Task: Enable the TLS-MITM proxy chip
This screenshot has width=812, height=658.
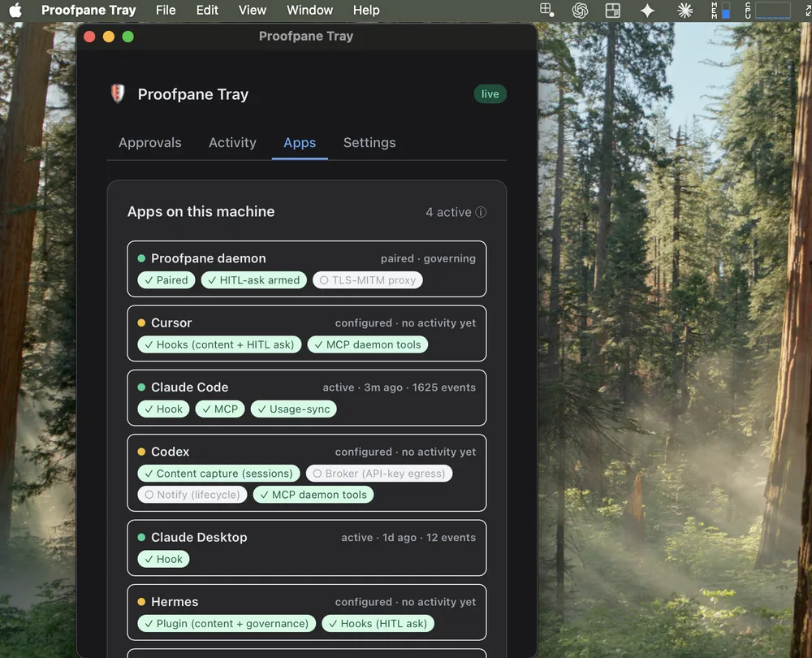Action: [x=368, y=279]
